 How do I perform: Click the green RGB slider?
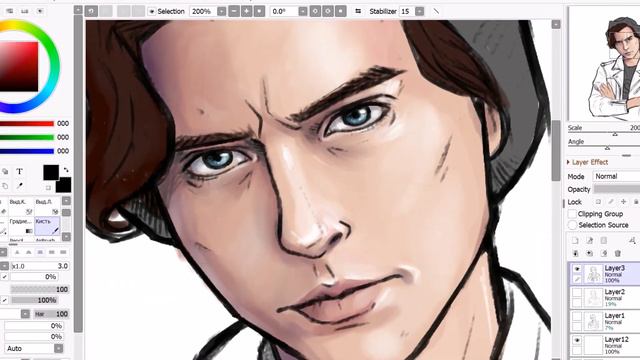pos(27,137)
